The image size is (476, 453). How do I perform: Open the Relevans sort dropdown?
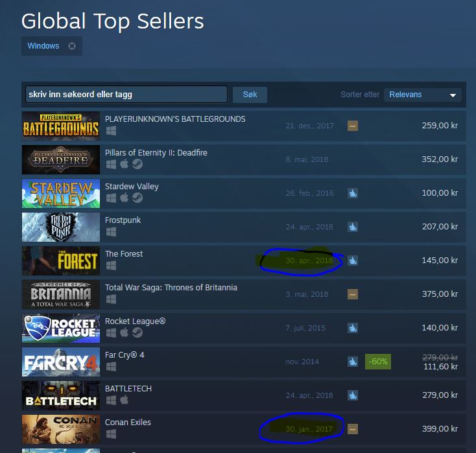pyautogui.click(x=423, y=95)
